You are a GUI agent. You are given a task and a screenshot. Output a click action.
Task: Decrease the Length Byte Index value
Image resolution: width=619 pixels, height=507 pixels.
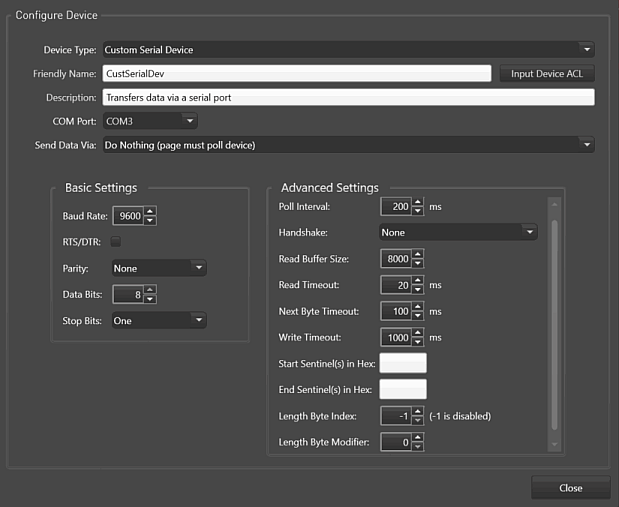point(418,421)
